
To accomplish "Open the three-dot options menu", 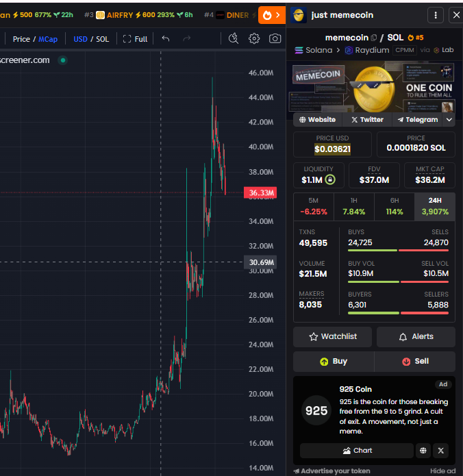I will (436, 15).
